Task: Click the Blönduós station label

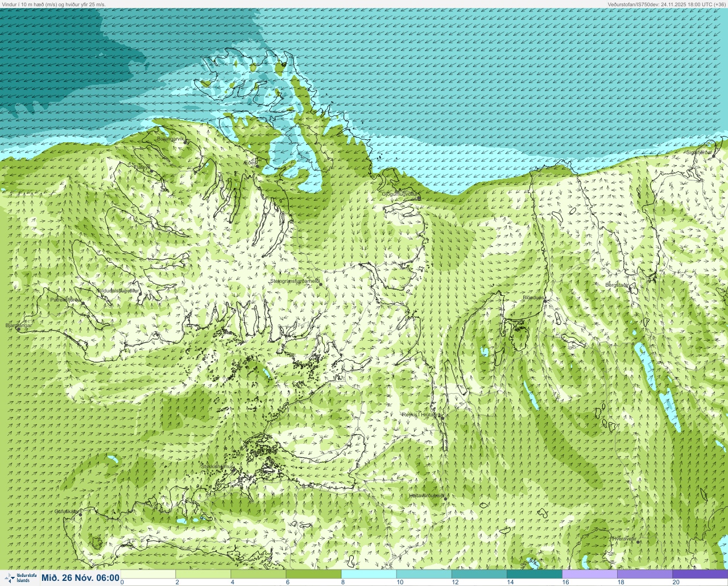Action: click(533, 298)
